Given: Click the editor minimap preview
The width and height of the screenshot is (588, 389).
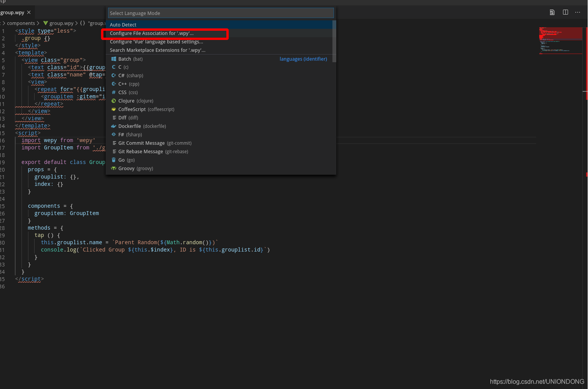Looking at the screenshot, I should tap(561, 41).
